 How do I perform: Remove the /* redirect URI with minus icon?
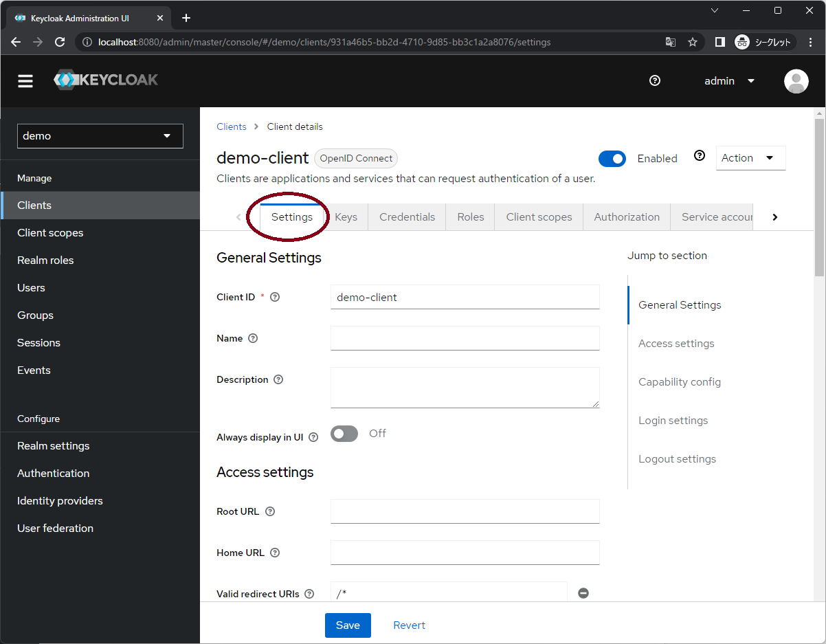pyautogui.click(x=583, y=592)
